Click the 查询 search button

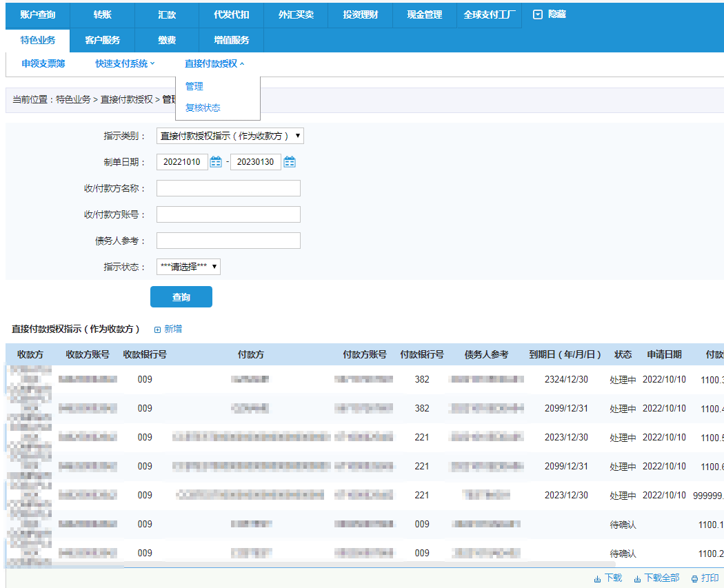click(x=181, y=297)
